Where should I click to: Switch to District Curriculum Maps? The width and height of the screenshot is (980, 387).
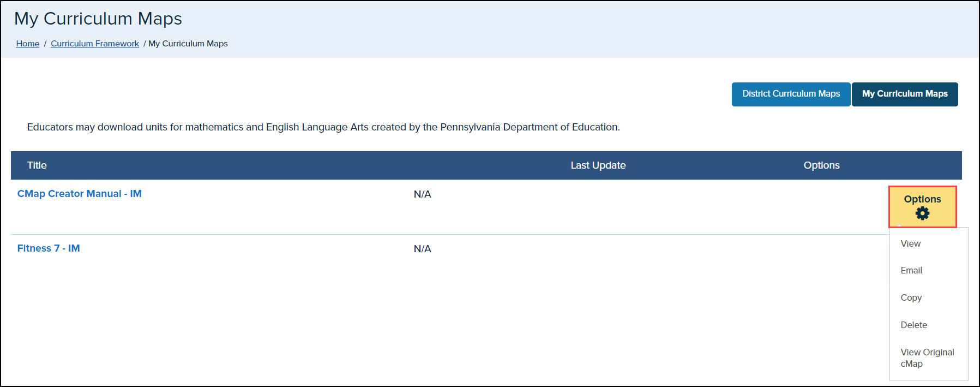[791, 94]
